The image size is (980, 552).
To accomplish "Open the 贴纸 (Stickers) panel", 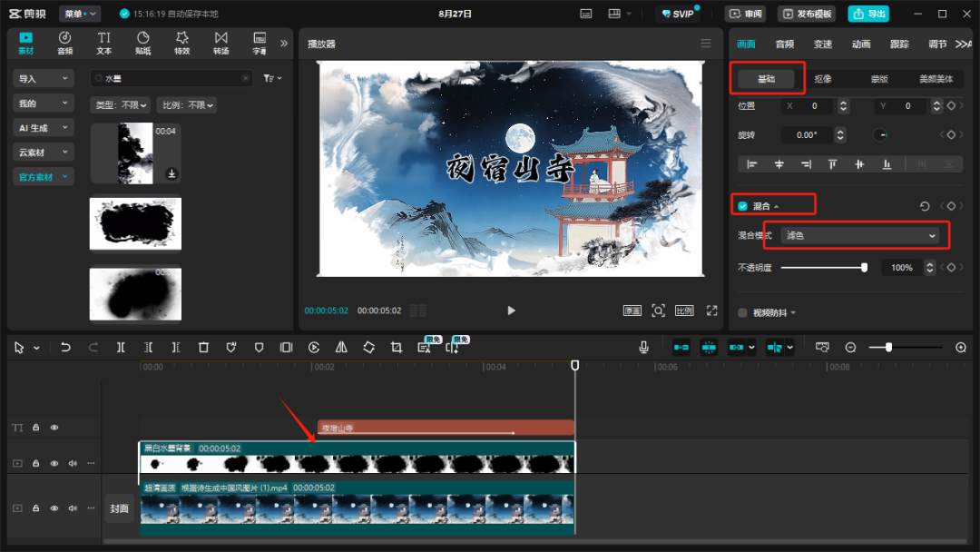I will tap(142, 42).
